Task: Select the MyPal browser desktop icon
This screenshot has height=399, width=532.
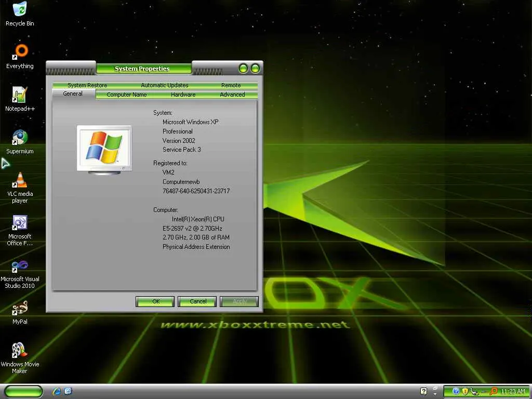Action: [x=20, y=312]
